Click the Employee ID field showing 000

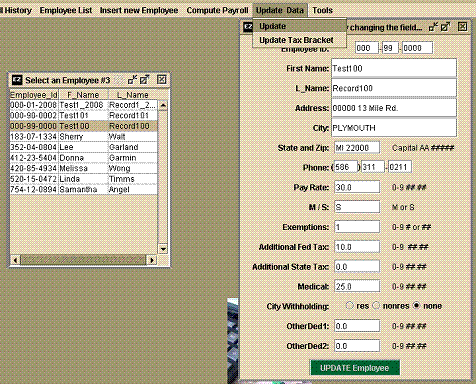coord(367,48)
